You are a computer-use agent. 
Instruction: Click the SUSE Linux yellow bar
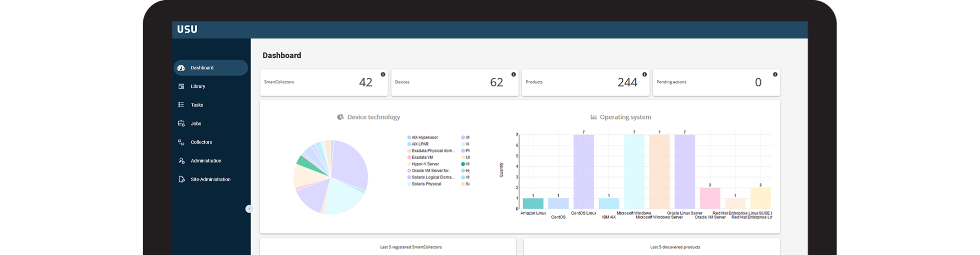click(x=761, y=198)
